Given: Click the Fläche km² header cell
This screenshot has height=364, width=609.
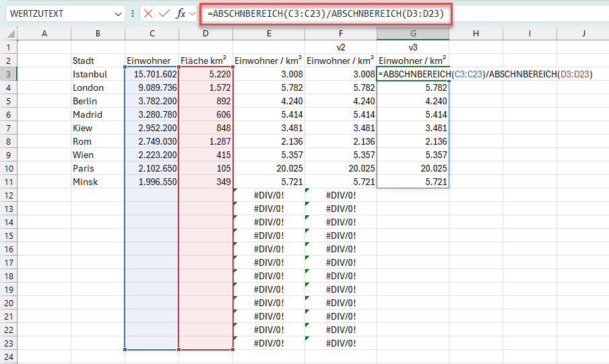Looking at the screenshot, I should (205, 61).
